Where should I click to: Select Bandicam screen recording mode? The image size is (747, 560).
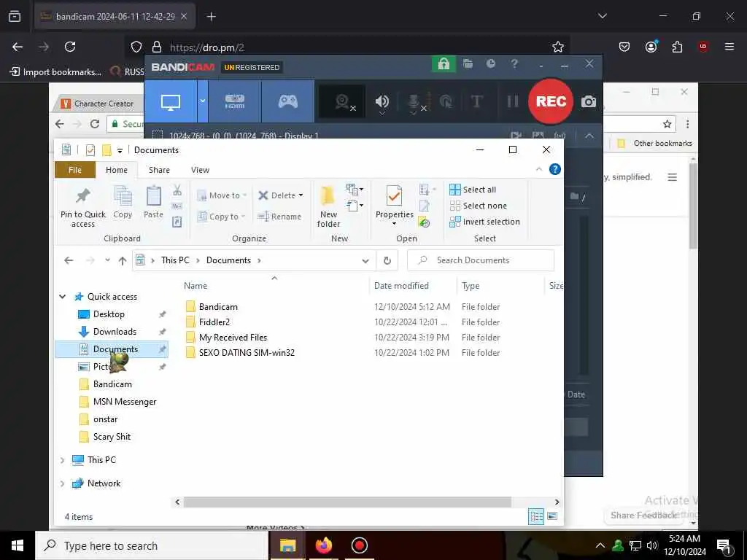pos(171,101)
